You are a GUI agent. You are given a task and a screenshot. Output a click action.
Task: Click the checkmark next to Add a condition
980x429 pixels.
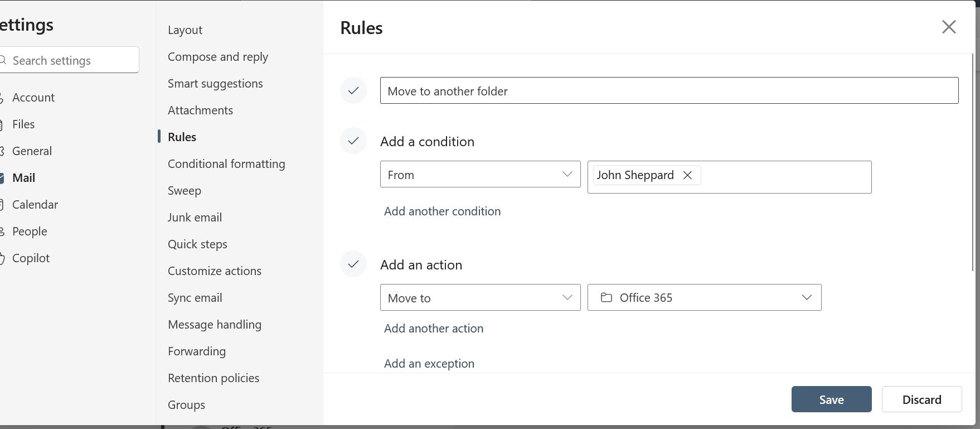(353, 141)
